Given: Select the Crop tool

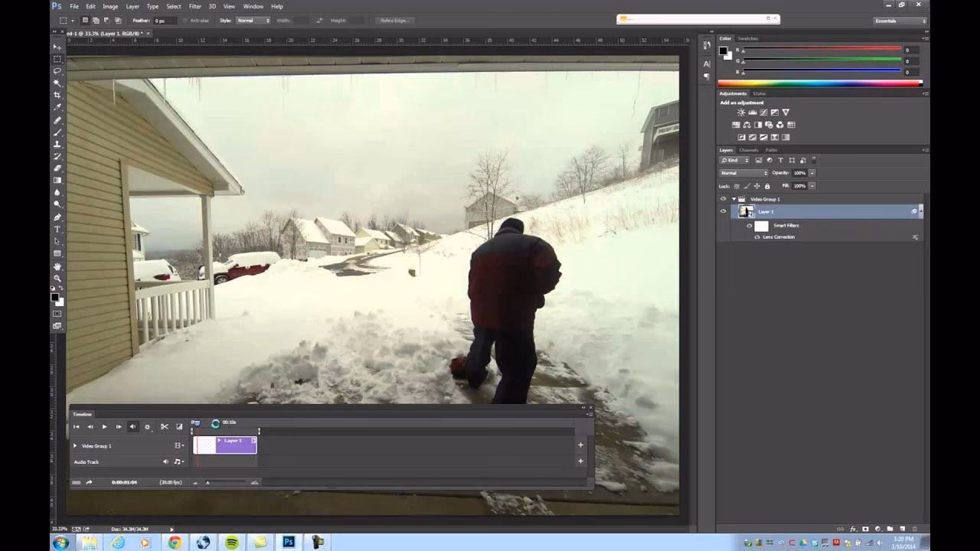Looking at the screenshot, I should (57, 95).
